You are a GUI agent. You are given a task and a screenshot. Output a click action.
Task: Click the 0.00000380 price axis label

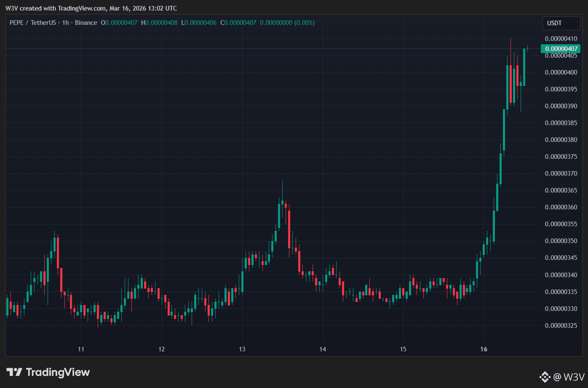pos(561,139)
